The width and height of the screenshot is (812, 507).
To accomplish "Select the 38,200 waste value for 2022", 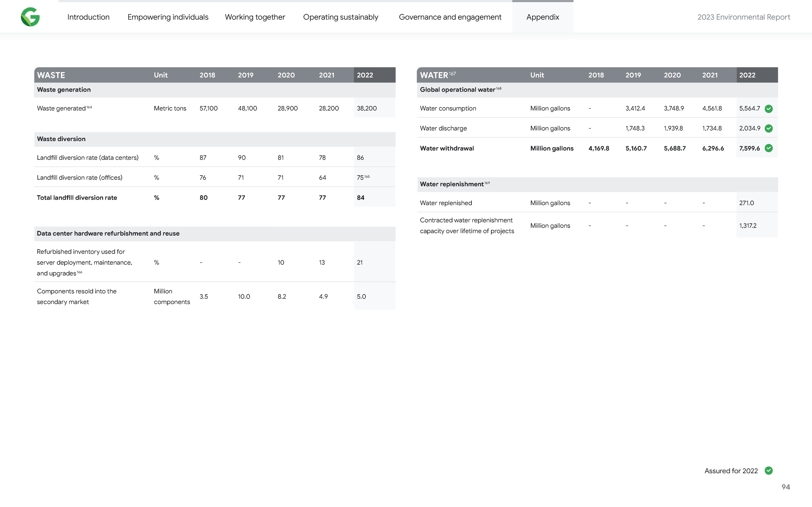I will click(367, 108).
